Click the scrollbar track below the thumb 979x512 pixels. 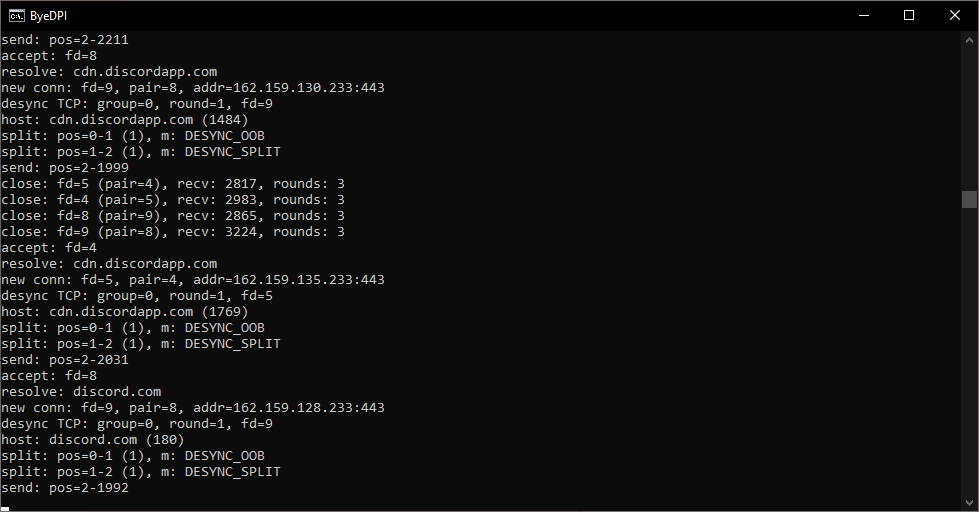(x=969, y=350)
